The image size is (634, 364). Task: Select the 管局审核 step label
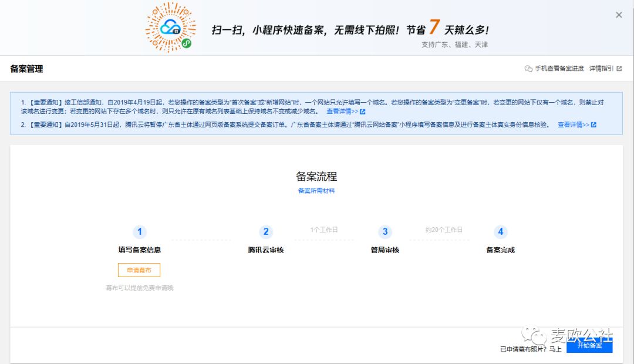[x=385, y=250]
